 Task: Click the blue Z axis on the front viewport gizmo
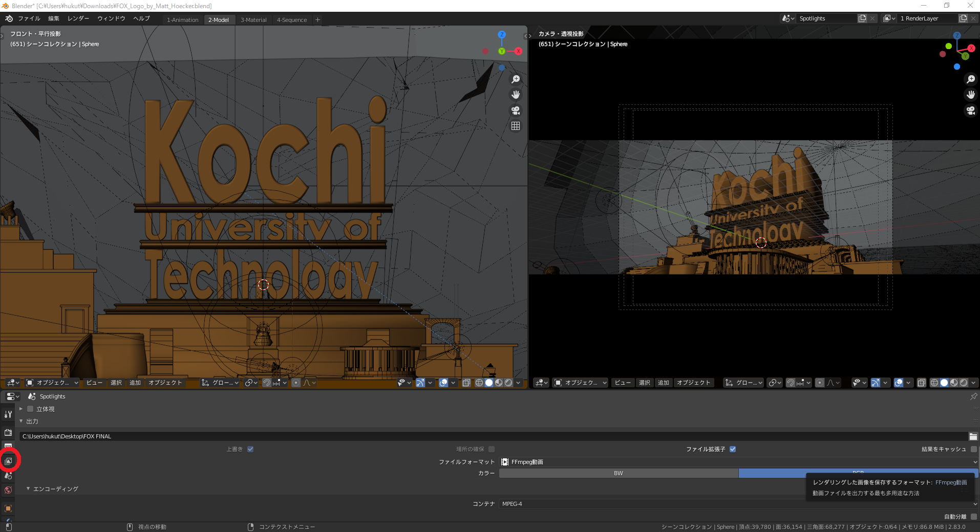tap(502, 35)
